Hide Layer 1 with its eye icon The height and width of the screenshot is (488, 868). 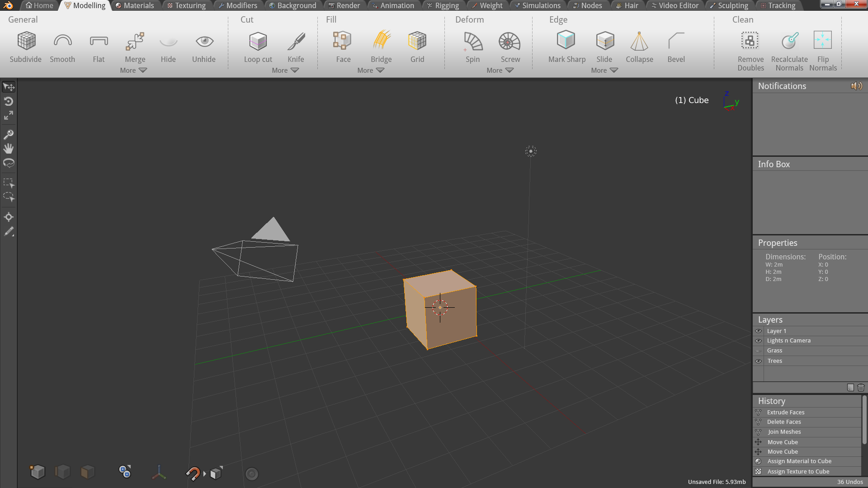pyautogui.click(x=759, y=331)
